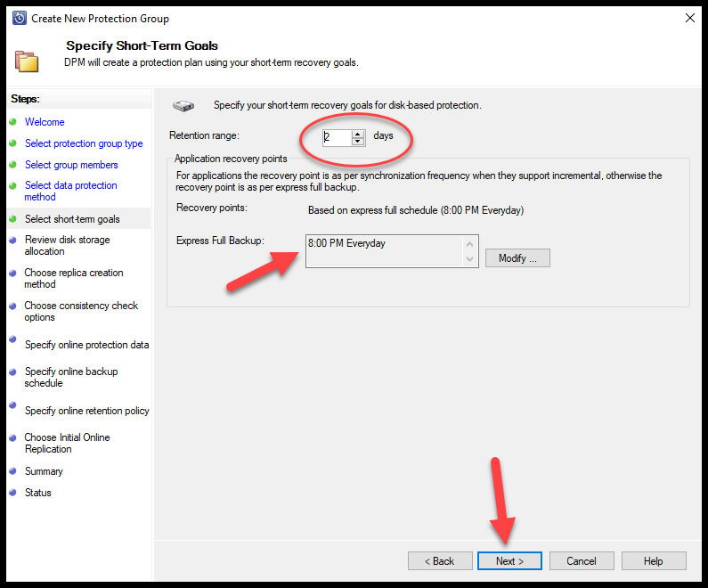Click green bullet beside Select group members
Image resolution: width=708 pixels, height=588 pixels.
(13, 165)
